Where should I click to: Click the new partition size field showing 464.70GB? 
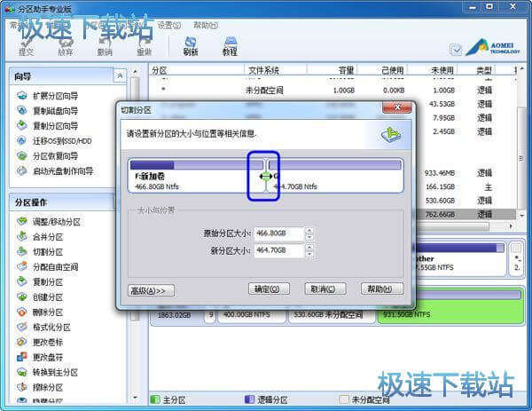point(279,250)
